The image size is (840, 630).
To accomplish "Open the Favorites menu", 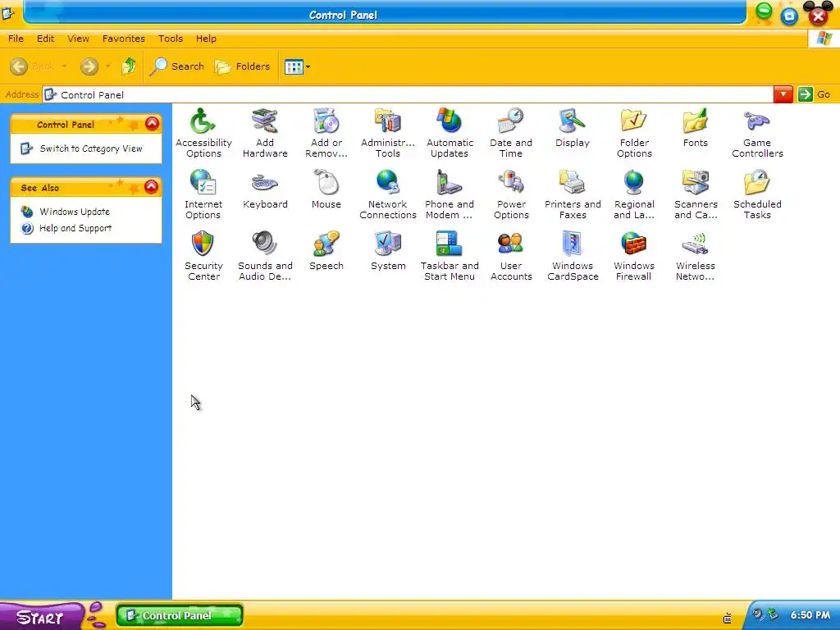I will tap(124, 39).
